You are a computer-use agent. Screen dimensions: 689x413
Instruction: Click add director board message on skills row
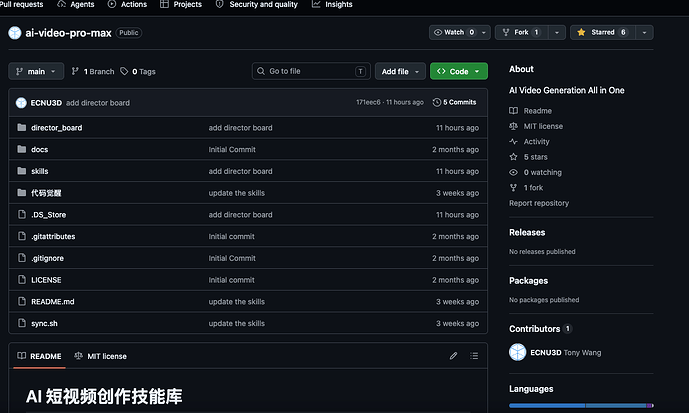coord(240,171)
